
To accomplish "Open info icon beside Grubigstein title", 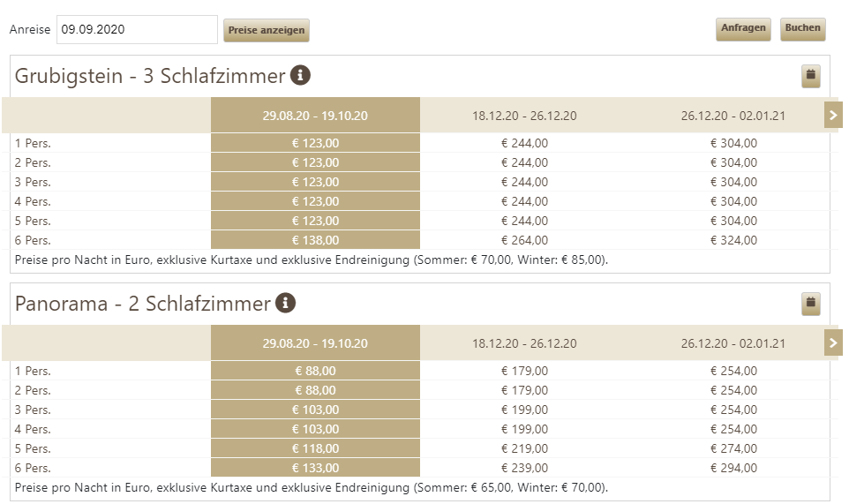I will tap(300, 75).
